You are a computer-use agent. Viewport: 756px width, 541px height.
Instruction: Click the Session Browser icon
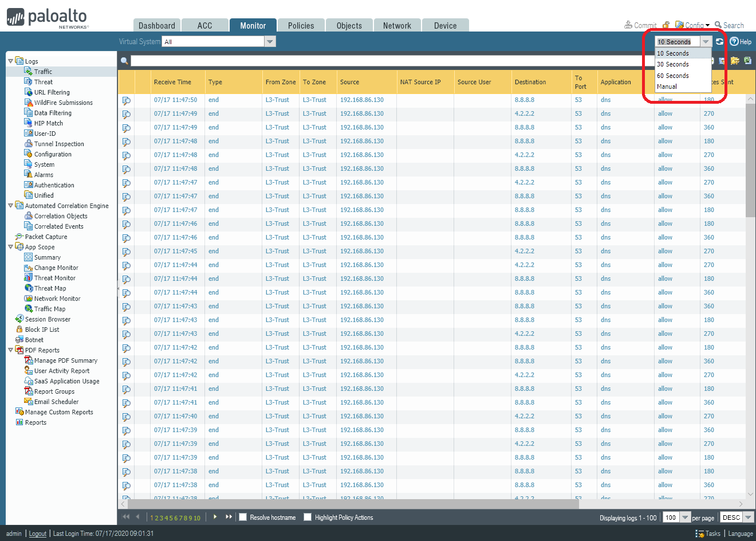click(x=19, y=319)
